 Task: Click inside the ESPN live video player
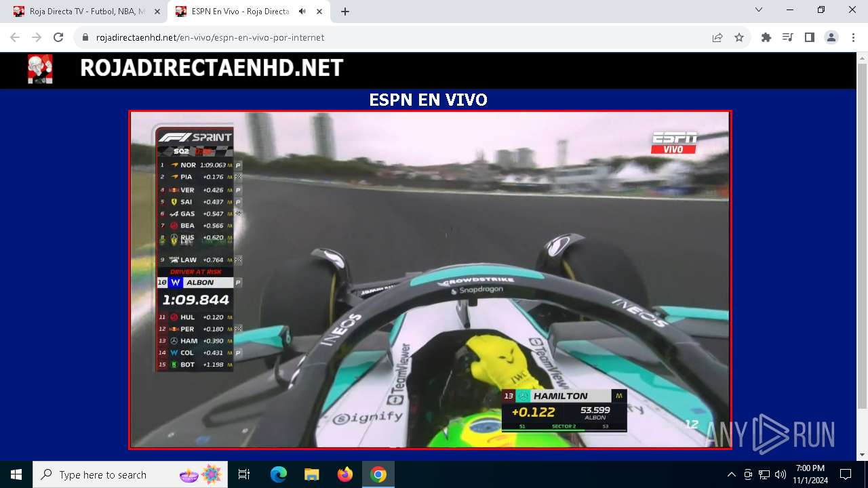click(x=430, y=279)
